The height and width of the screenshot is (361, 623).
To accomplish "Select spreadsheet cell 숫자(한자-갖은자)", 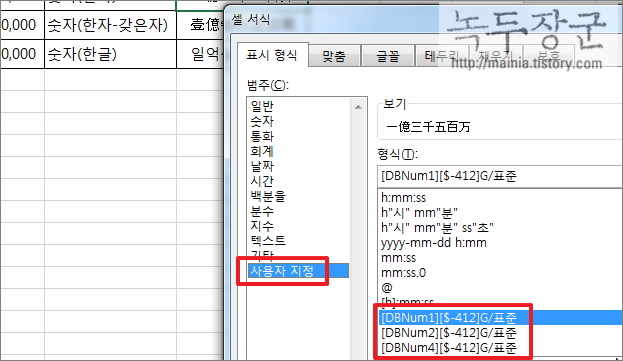I will 110,25.
